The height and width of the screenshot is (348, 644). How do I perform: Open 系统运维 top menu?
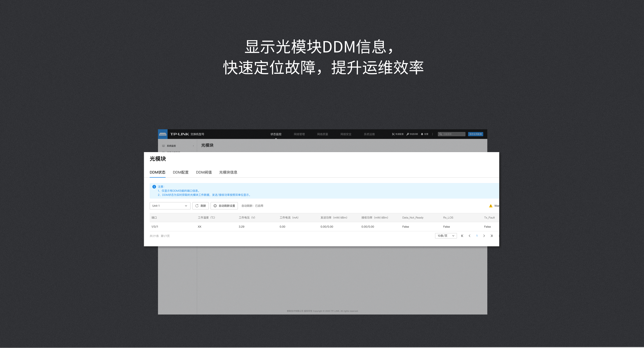(x=369, y=134)
